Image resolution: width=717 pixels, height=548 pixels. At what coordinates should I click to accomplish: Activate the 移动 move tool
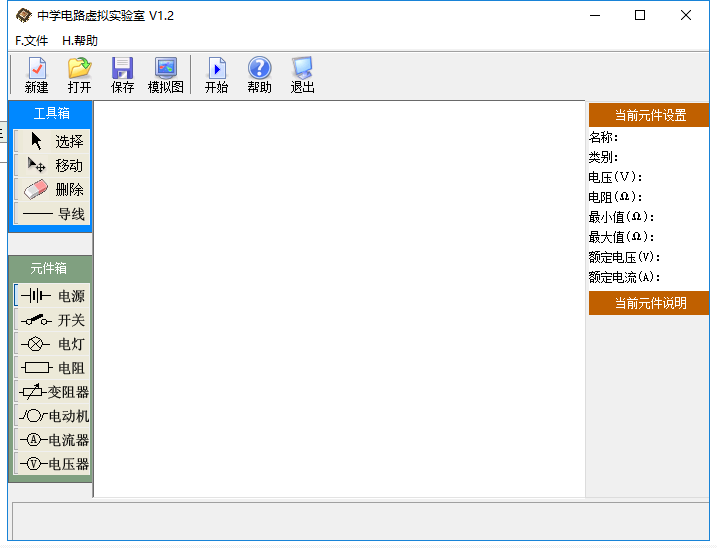(52, 165)
